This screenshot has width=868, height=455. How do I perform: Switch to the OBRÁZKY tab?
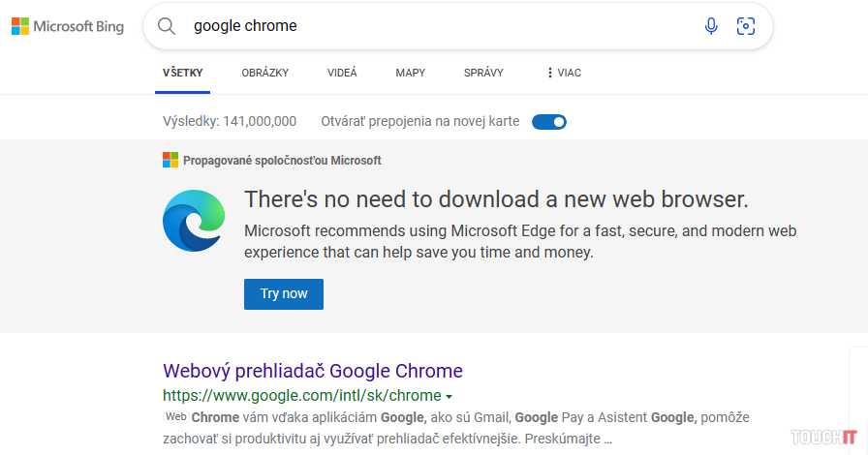coord(265,73)
